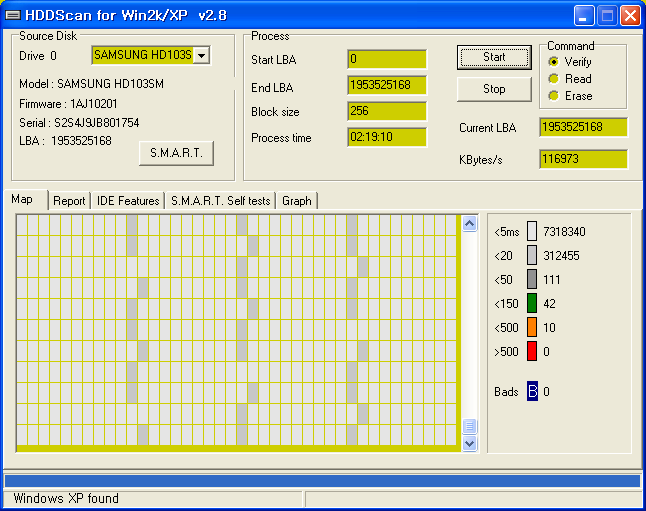Open the S.M.A.R.T. info button
The image size is (646, 511).
point(176,153)
